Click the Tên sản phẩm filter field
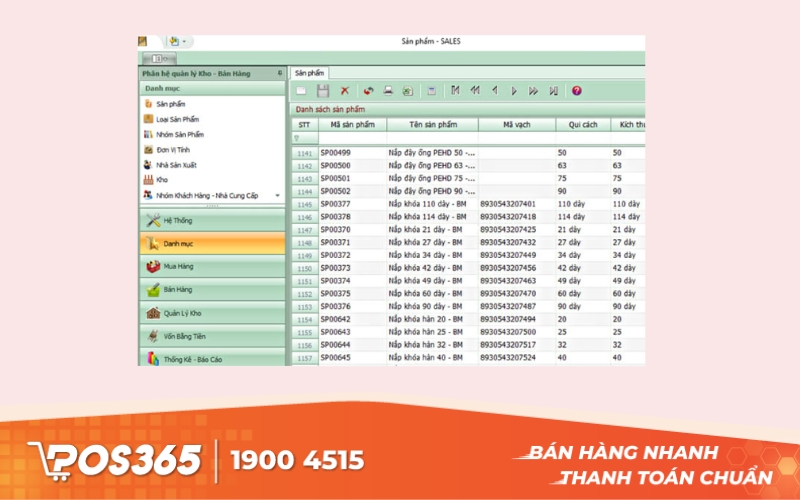 (433, 138)
